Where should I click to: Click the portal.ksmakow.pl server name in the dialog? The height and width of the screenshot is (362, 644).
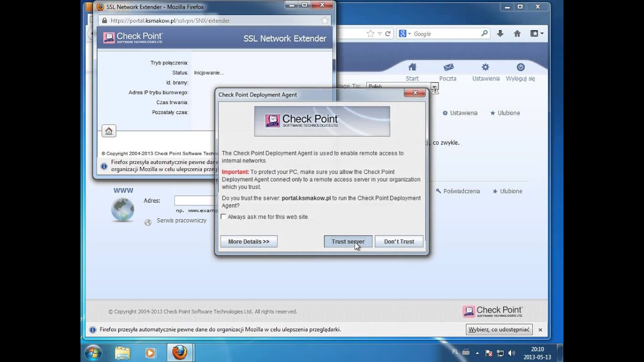tap(306, 198)
